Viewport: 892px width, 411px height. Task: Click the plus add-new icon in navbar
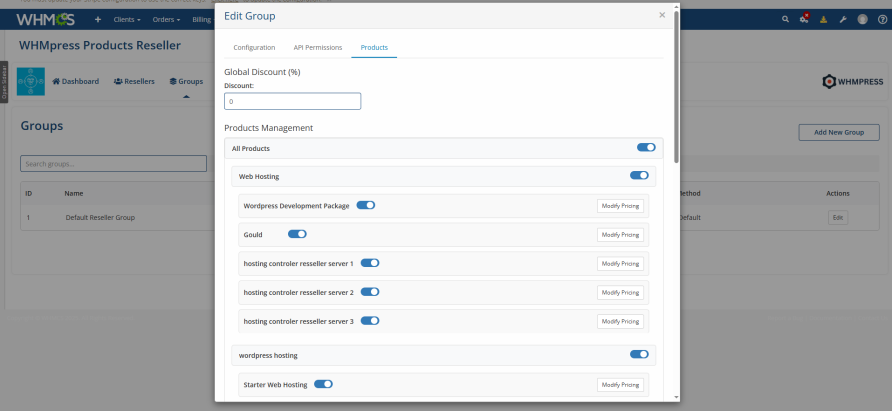coord(98,19)
